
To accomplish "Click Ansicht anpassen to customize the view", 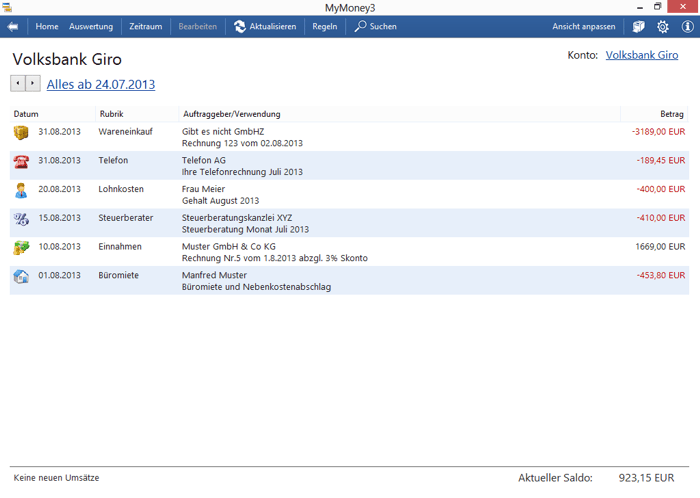I will 583,26.
